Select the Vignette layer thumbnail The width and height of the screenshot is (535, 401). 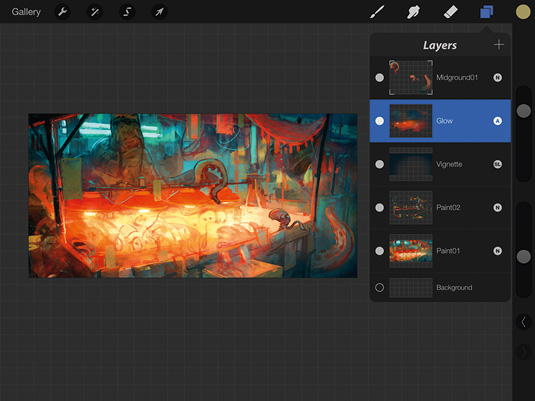tap(411, 164)
